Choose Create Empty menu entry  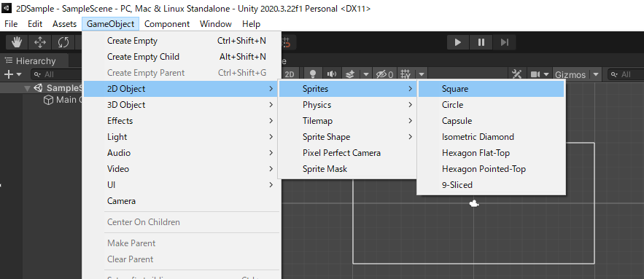coord(182,41)
